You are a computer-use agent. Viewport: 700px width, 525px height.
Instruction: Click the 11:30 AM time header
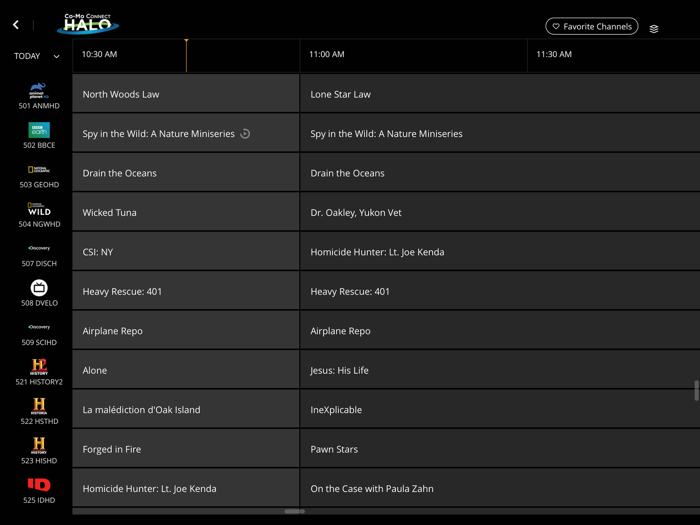(554, 54)
